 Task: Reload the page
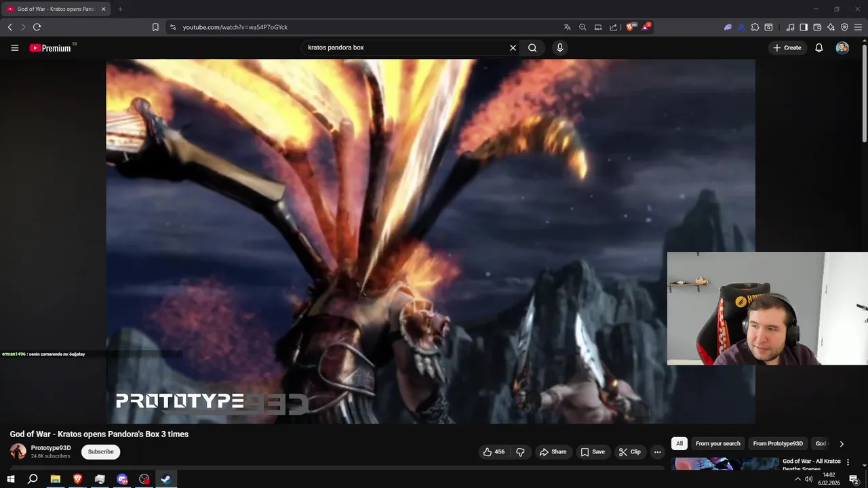pos(37,27)
